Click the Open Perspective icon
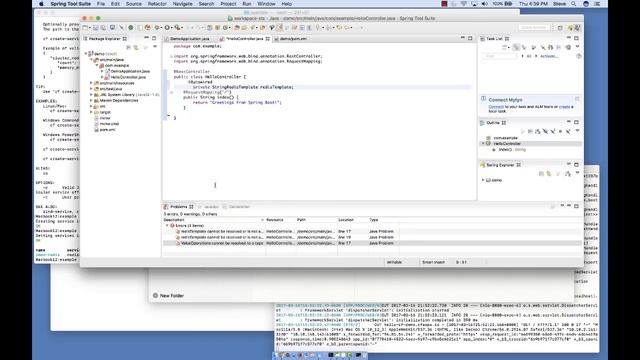 pyautogui.click(x=560, y=28)
